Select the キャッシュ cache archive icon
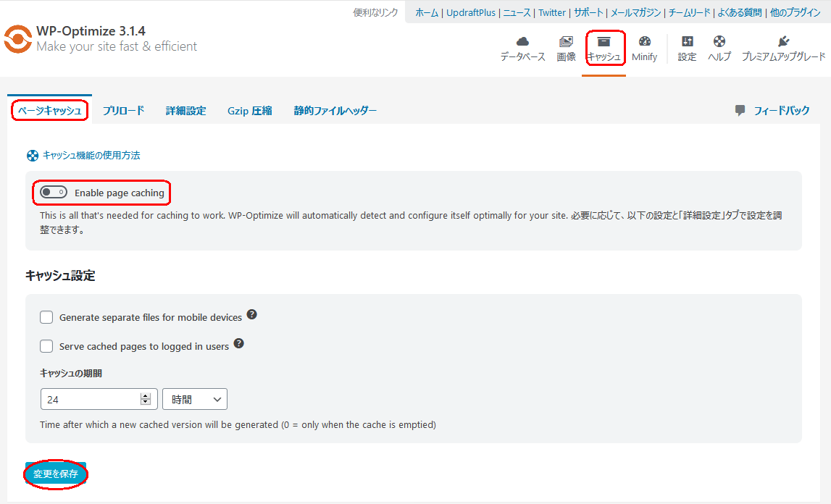 point(604,41)
